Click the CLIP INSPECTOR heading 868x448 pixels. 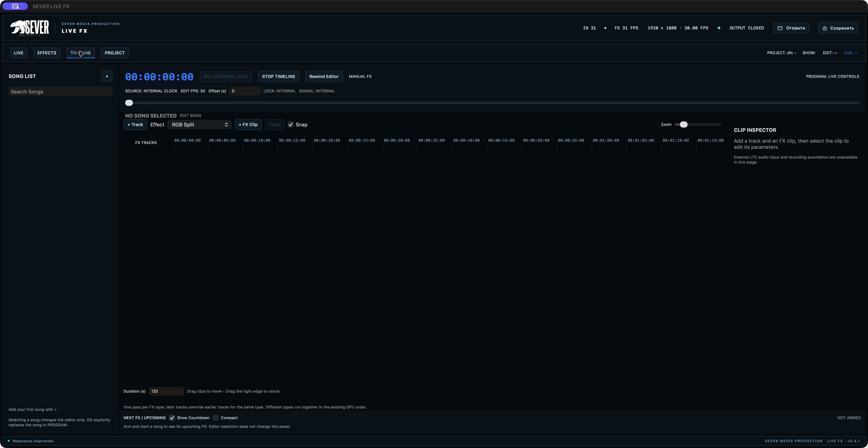(755, 130)
